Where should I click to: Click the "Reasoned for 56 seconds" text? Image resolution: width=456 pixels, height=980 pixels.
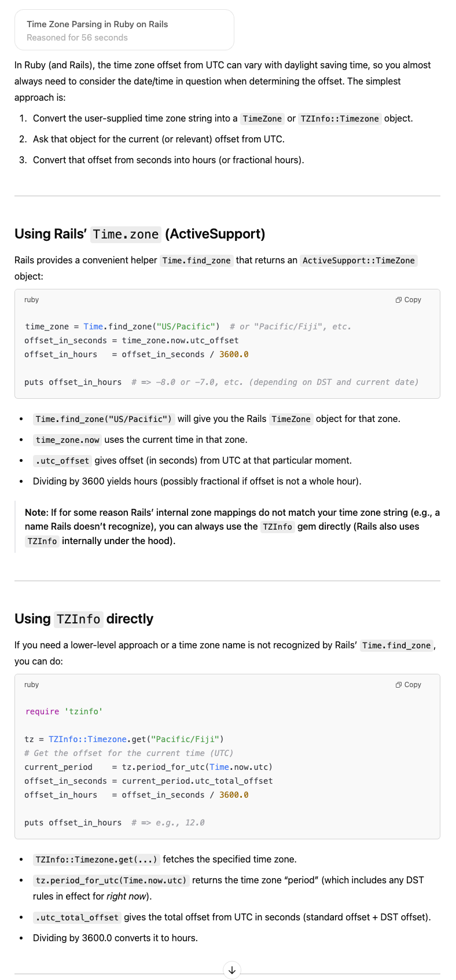(77, 38)
